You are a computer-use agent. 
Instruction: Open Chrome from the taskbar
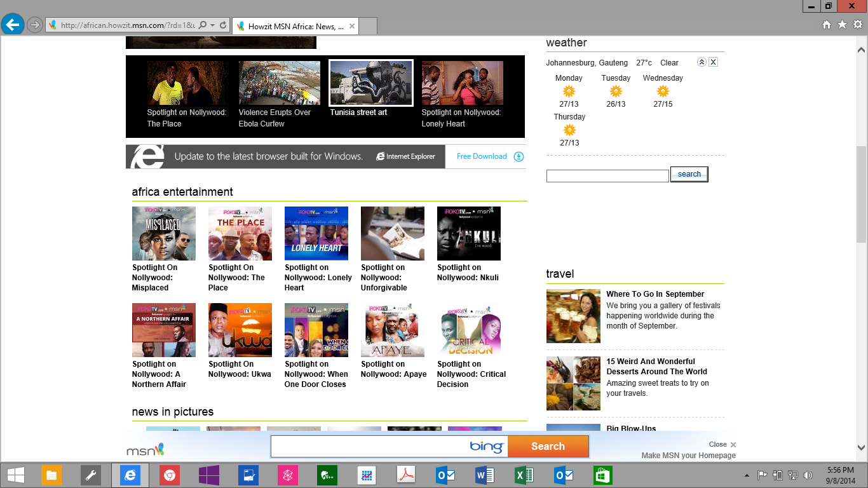point(169,475)
